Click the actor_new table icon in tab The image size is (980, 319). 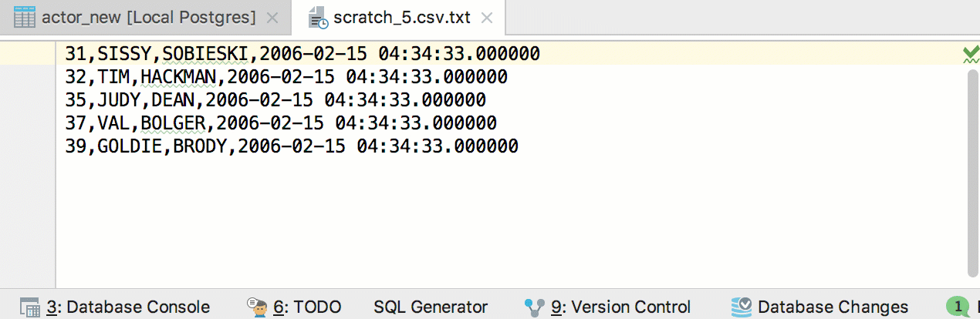(x=25, y=17)
